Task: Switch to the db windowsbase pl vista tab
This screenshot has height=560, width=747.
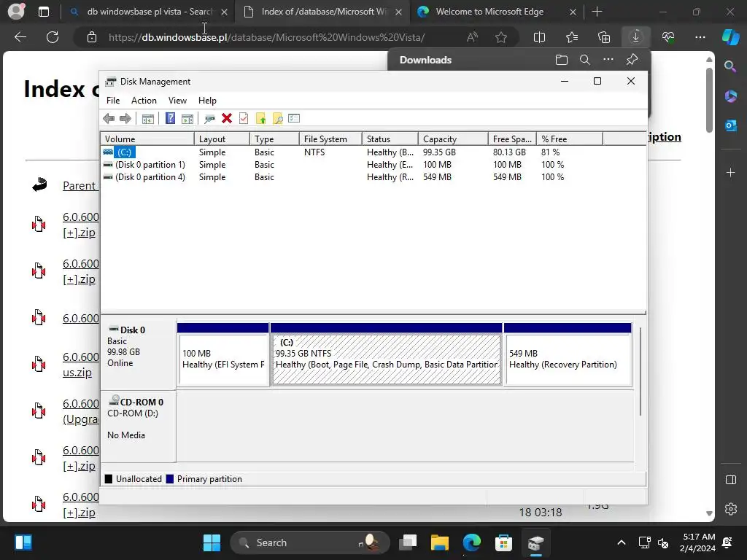Action: [x=149, y=12]
